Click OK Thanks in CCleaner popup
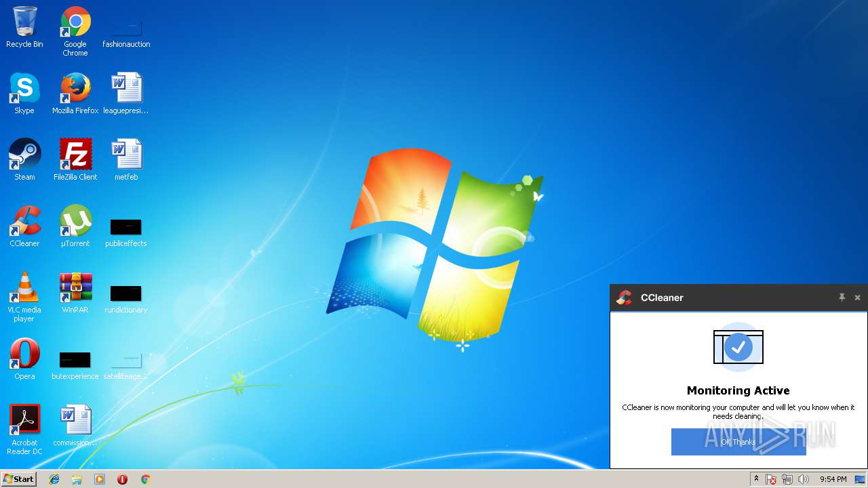Image resolution: width=868 pixels, height=488 pixels. click(x=738, y=442)
